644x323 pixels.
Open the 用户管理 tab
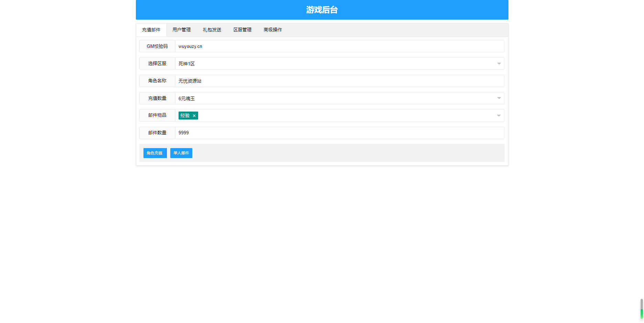182,30
